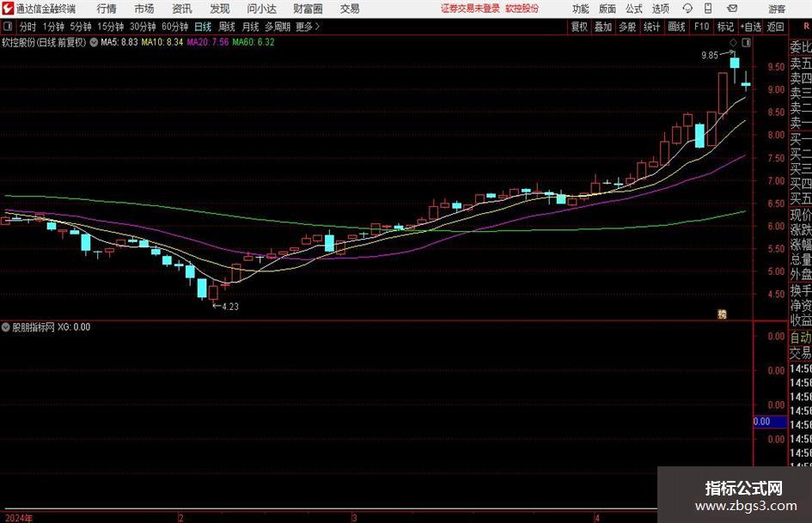Add stock via +自选 button
The width and height of the screenshot is (812, 523).
751,27
